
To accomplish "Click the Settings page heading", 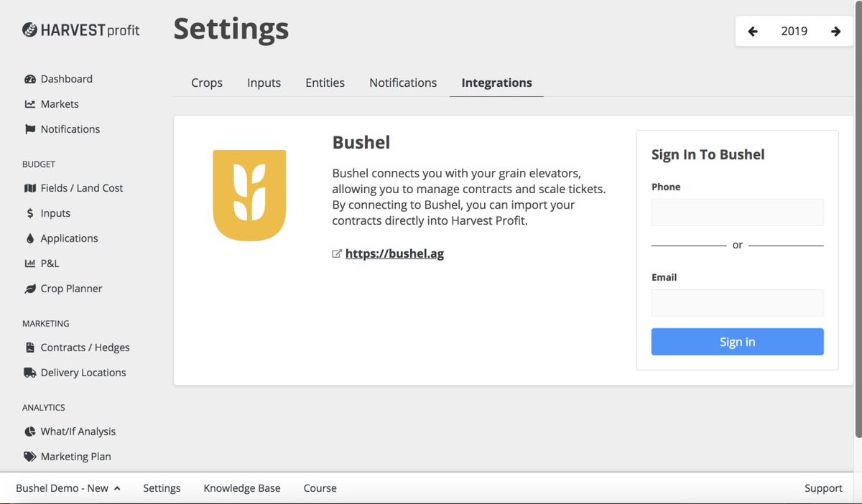I will (x=231, y=29).
